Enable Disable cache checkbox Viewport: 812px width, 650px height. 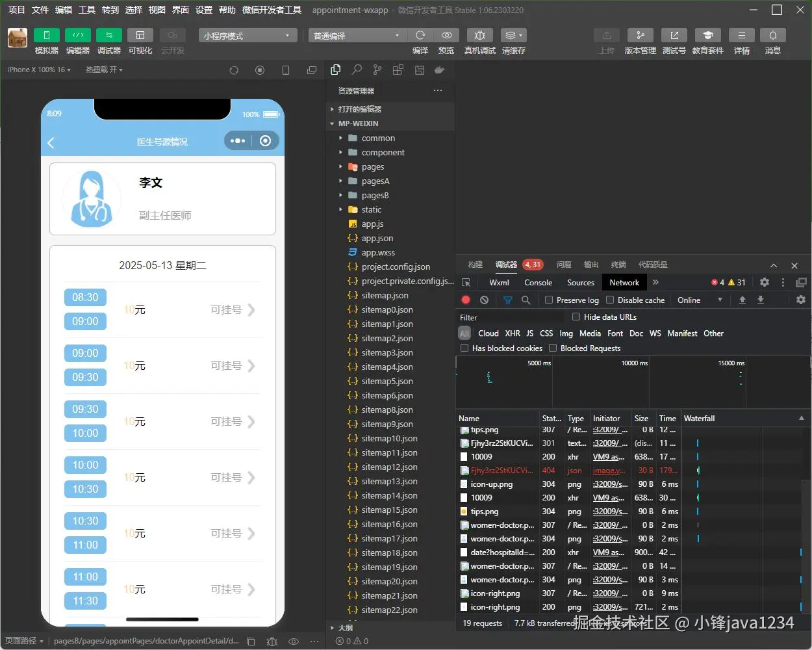pos(610,300)
